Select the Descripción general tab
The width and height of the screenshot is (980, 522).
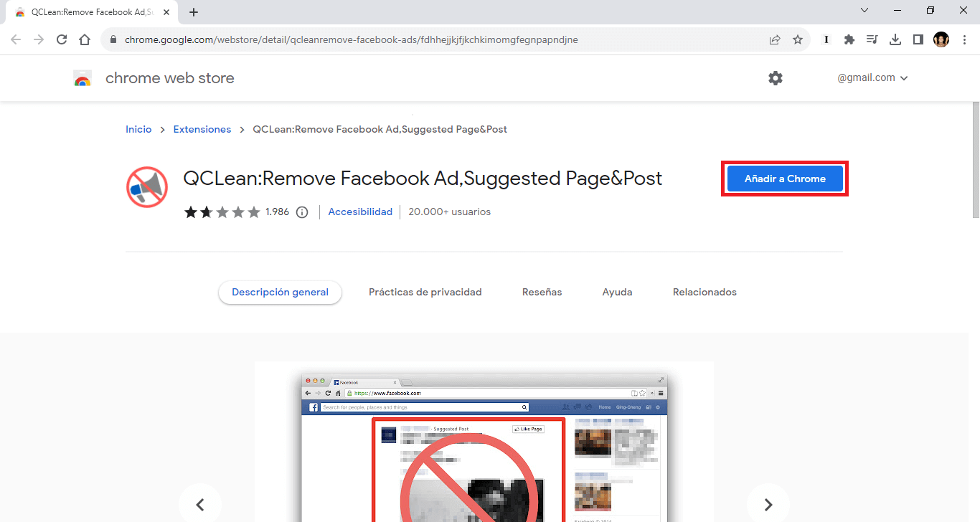pyautogui.click(x=280, y=293)
